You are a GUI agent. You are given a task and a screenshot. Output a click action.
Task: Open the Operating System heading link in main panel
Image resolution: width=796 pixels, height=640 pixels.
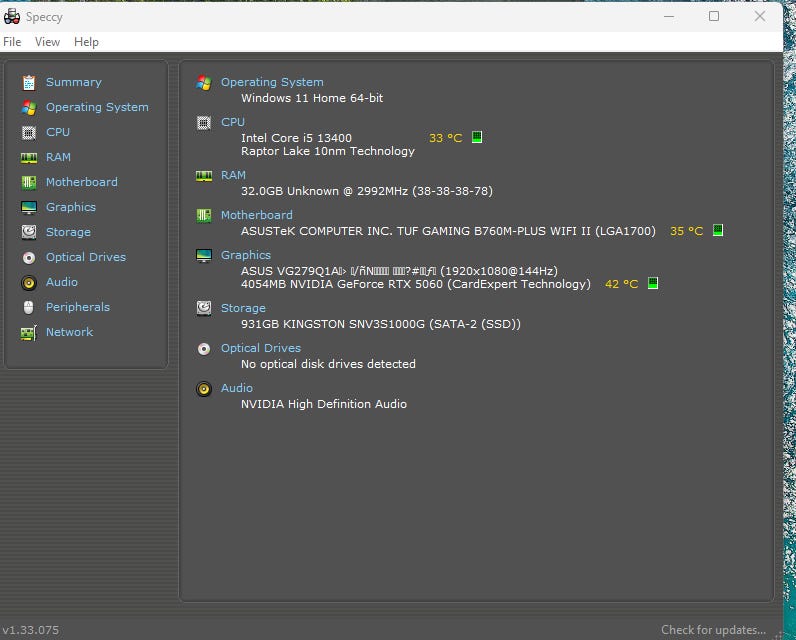(272, 82)
